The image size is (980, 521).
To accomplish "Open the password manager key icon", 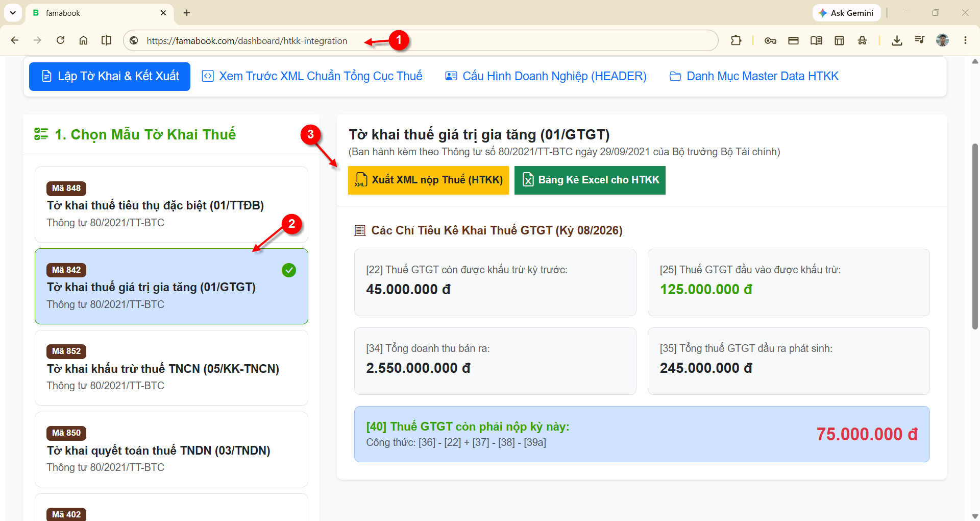I will [x=770, y=40].
